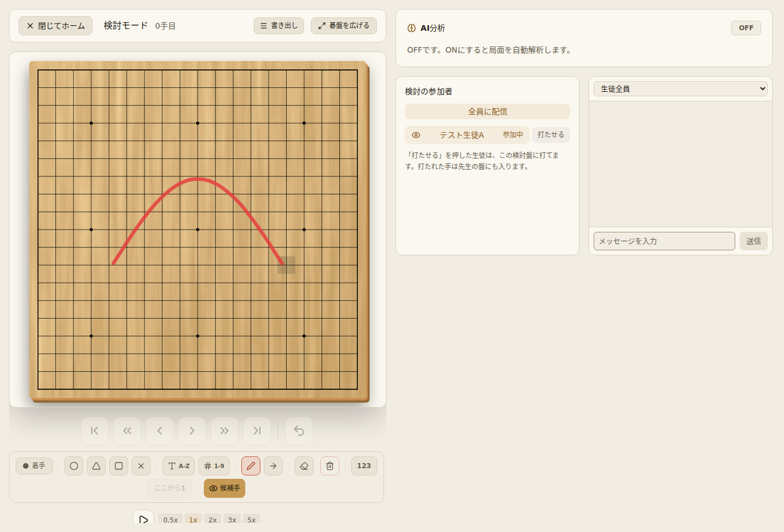This screenshot has width=784, height=532.
Task: Toggle the 123 move numbers display
Action: point(364,466)
